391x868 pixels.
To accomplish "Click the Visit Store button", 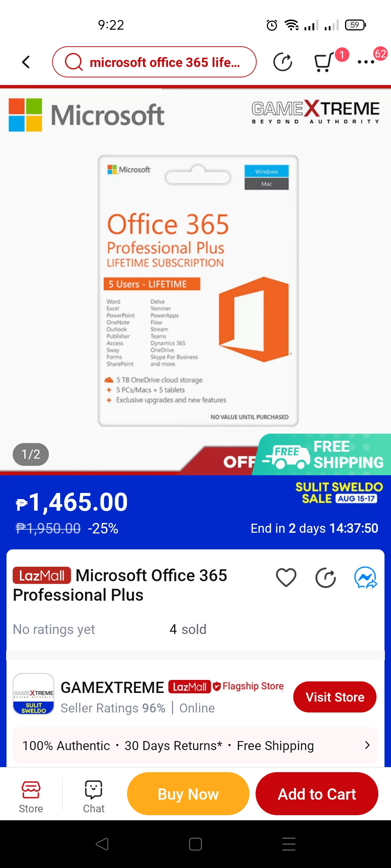I will coord(335,697).
